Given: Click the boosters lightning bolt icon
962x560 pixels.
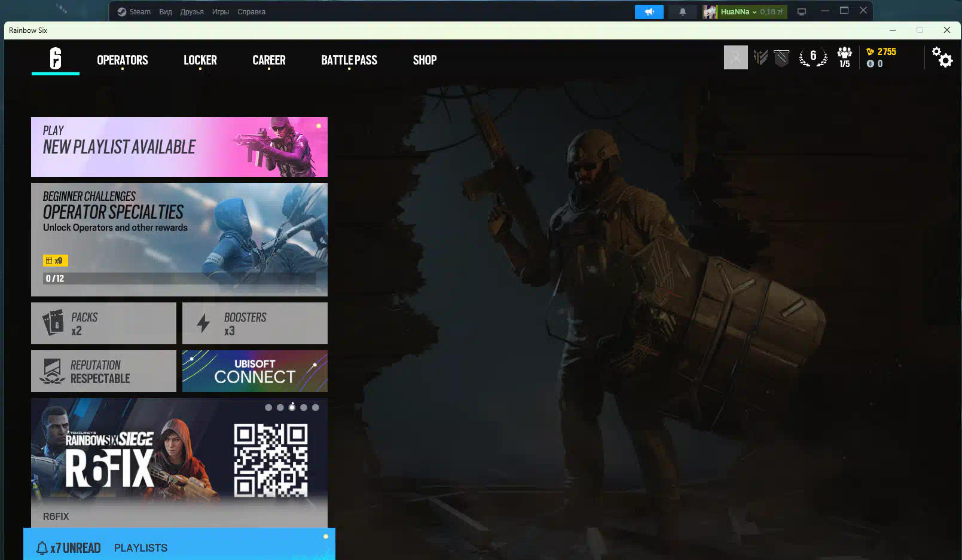Looking at the screenshot, I should tap(203, 323).
